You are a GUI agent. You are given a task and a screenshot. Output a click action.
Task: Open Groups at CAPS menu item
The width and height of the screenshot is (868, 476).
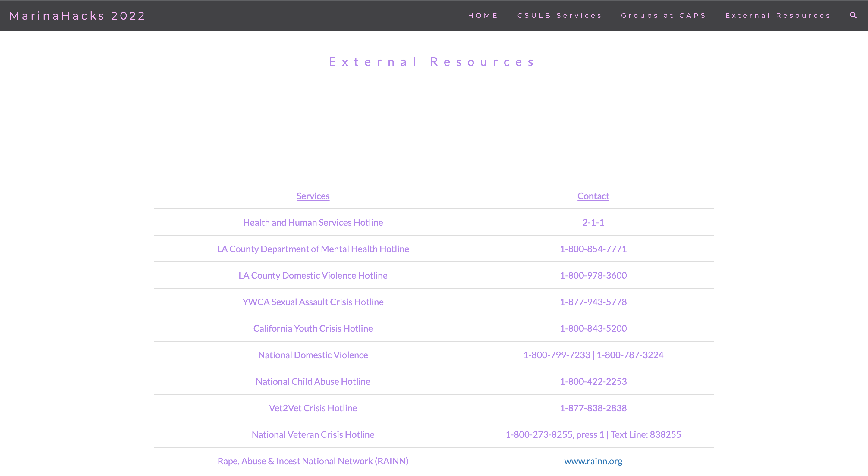pyautogui.click(x=663, y=15)
